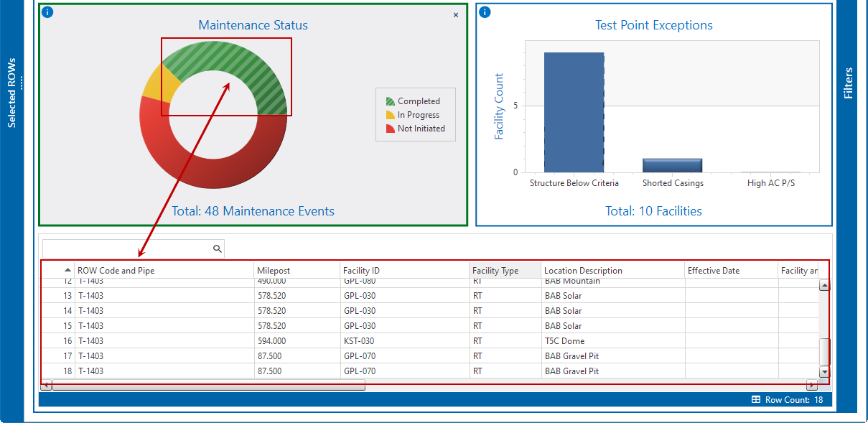Image resolution: width=868 pixels, height=423 pixels.
Task: Click the horizontal scrollbar right arrow
Action: coord(812,385)
